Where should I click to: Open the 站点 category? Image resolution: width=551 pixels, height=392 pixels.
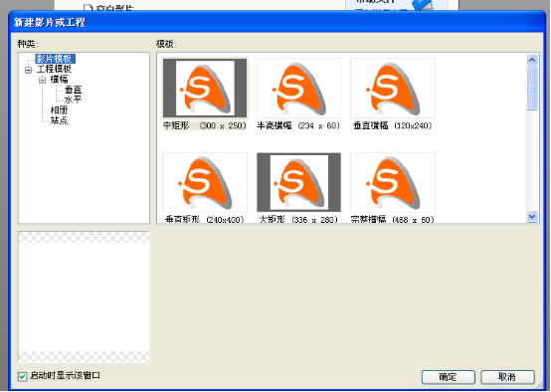pyautogui.click(x=59, y=120)
